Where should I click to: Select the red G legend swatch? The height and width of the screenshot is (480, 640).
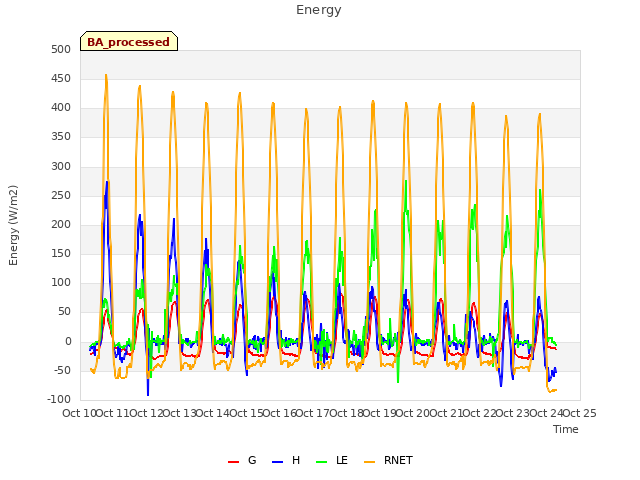click(233, 462)
